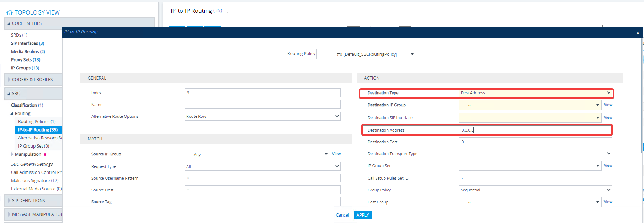Click the Destination Address input field
644x223 pixels.
click(535, 130)
